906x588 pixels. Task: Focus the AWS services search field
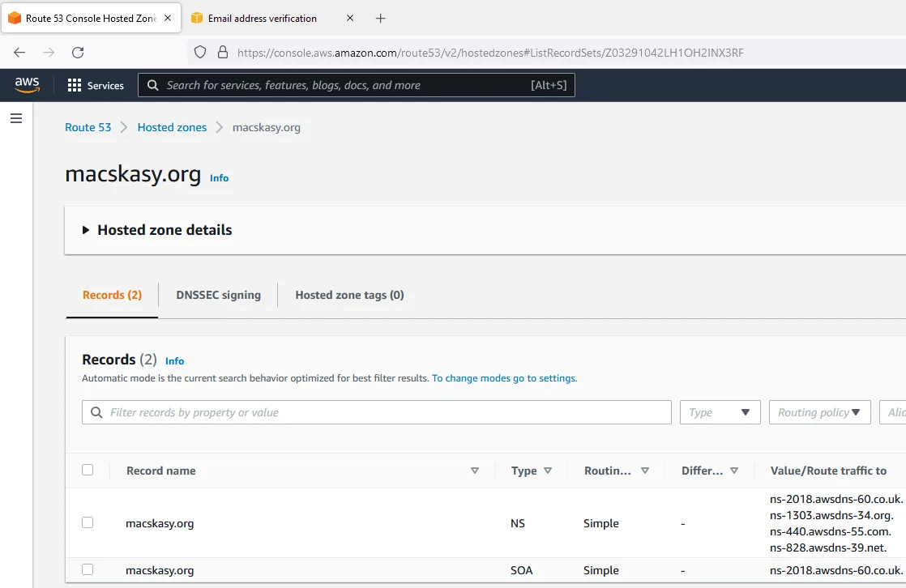point(356,86)
